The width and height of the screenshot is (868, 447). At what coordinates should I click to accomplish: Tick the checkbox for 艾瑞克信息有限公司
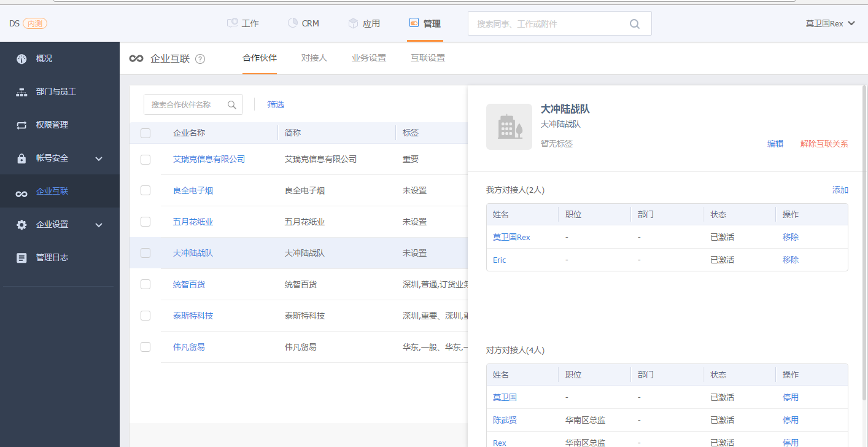click(145, 160)
